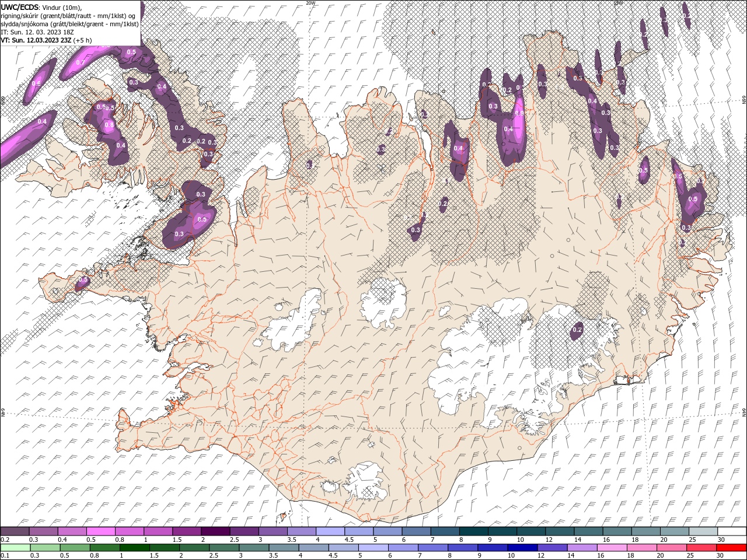Select the 0.2 swatch in the upper snow legend row
This screenshot has width=747, height=560.
[15, 531]
